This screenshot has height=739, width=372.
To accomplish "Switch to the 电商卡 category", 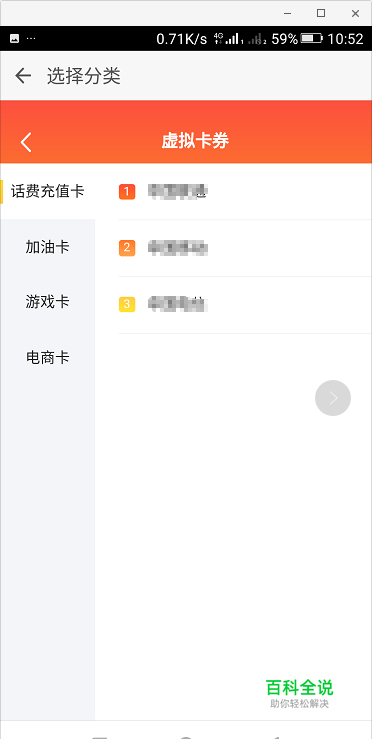I will coord(48,358).
